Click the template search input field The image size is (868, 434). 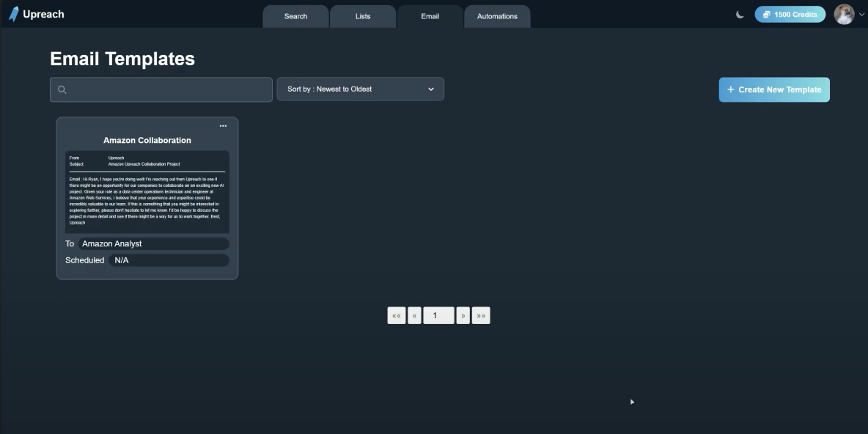click(169, 89)
